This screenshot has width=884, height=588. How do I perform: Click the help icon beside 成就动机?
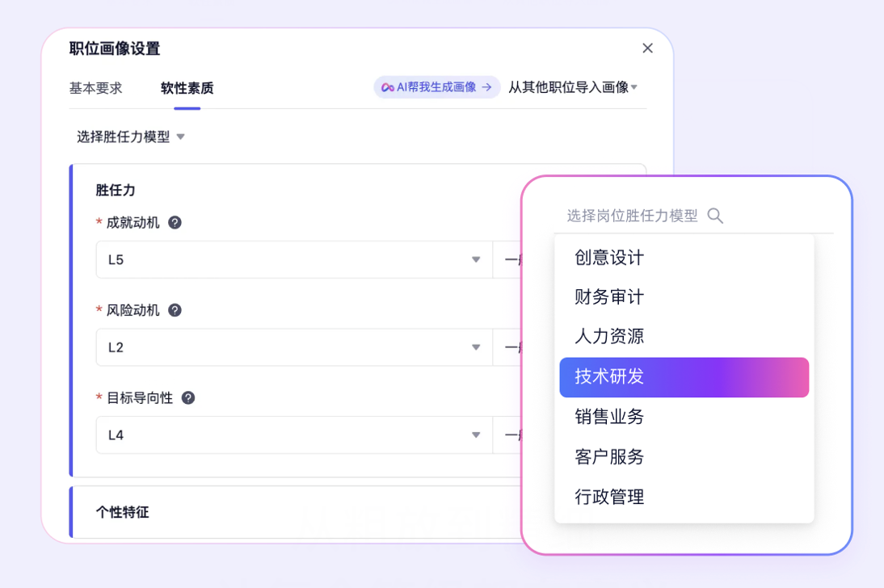click(175, 223)
